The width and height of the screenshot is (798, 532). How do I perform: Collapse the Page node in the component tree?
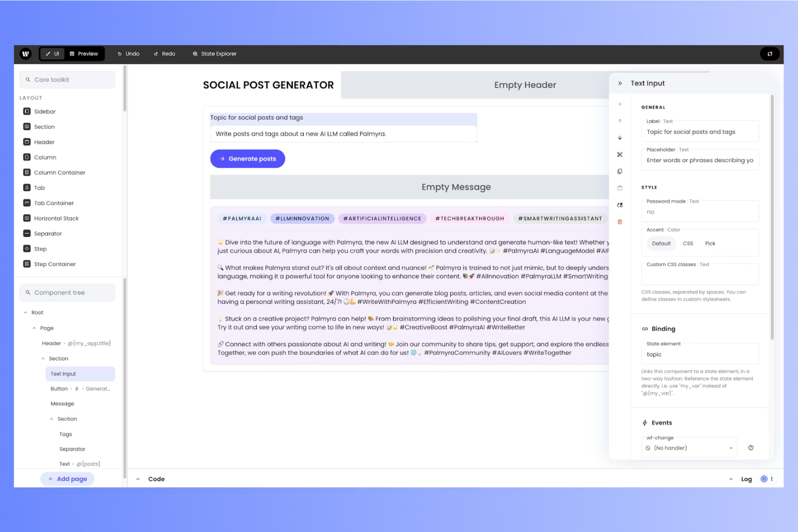35,328
